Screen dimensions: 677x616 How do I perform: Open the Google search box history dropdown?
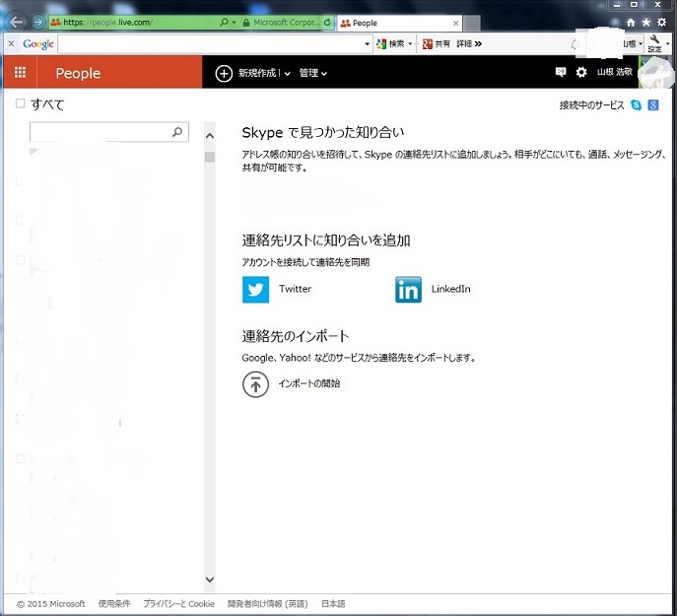tap(367, 43)
